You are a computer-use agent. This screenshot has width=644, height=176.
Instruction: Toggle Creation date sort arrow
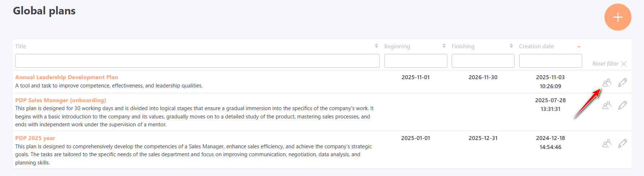point(579,47)
